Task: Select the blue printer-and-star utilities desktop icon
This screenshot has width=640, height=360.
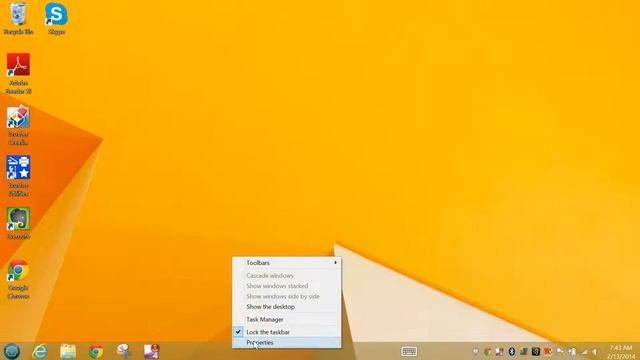Action: pyautogui.click(x=18, y=176)
